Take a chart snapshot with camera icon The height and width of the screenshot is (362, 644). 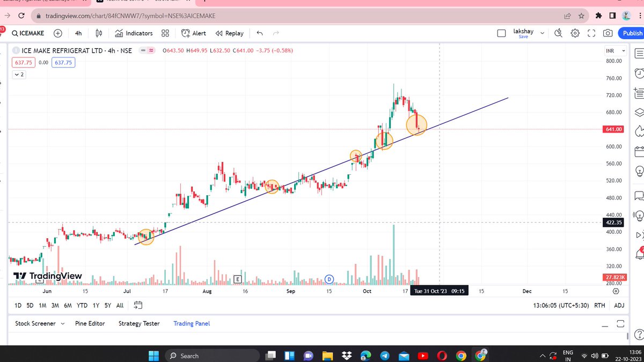point(608,33)
